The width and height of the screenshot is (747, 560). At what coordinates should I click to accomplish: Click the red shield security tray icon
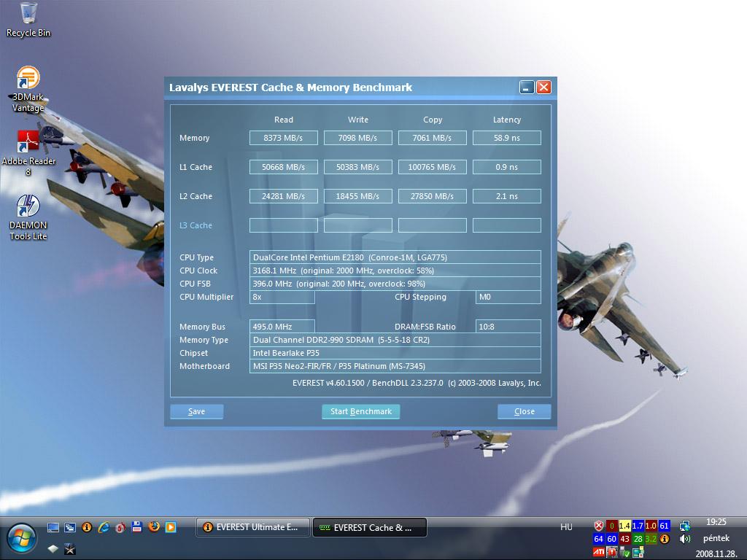[598, 526]
